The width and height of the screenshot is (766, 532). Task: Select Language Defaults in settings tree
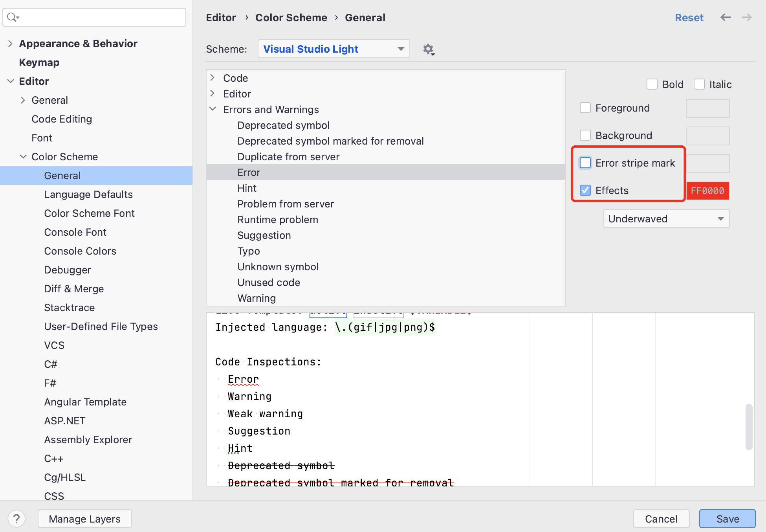pos(88,194)
